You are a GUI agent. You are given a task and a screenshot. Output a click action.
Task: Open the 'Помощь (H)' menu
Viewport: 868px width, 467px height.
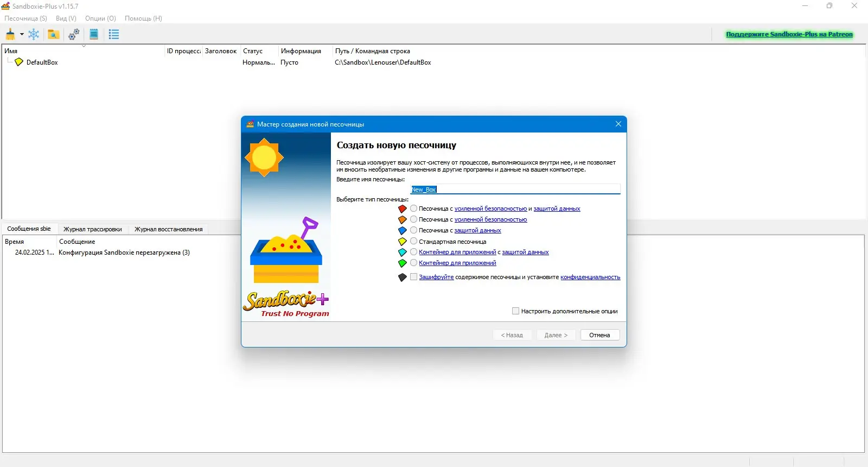(x=143, y=18)
